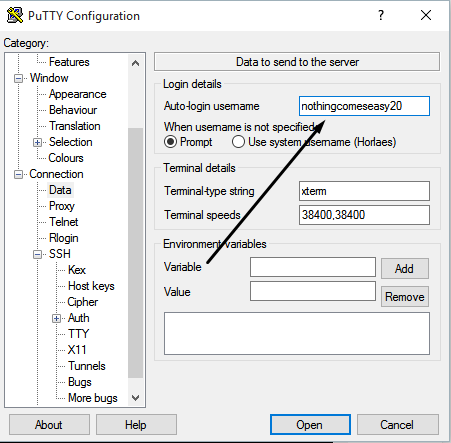This screenshot has height=443, width=451.
Task: Click the Terminal speeds field
Action: (x=364, y=215)
